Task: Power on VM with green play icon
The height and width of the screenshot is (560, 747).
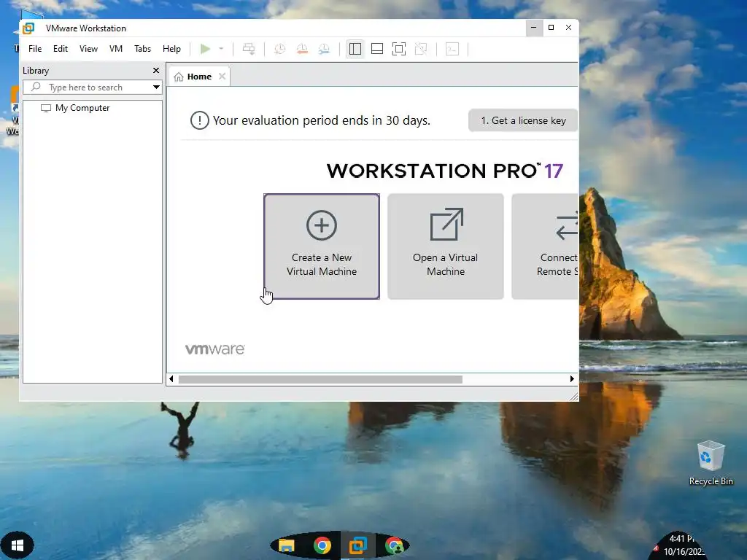Action: click(x=205, y=49)
